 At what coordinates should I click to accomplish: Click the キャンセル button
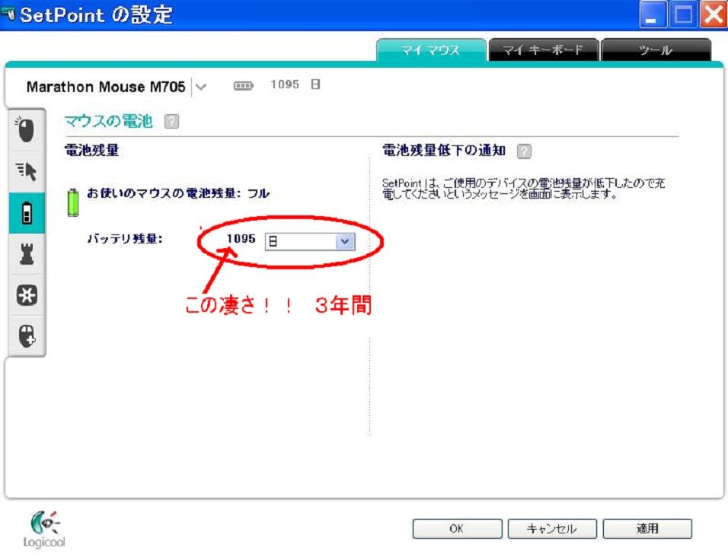click(552, 529)
